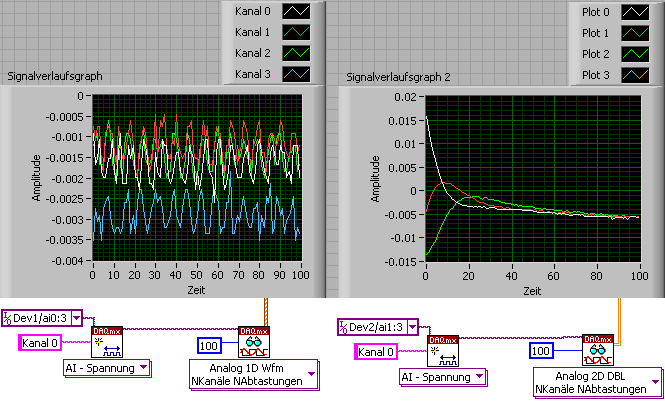Select the Kanal 0 legend label
The width and height of the screenshot is (665, 405).
click(253, 11)
